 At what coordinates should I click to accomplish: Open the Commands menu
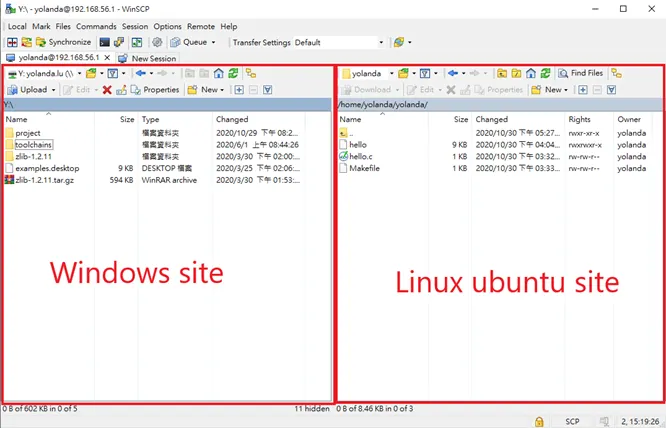point(96,26)
